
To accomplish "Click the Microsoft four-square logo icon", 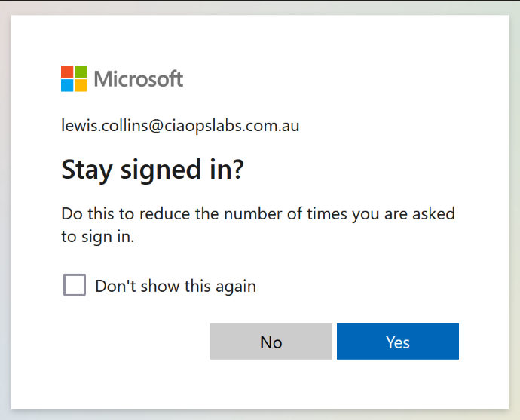I will tap(74, 78).
